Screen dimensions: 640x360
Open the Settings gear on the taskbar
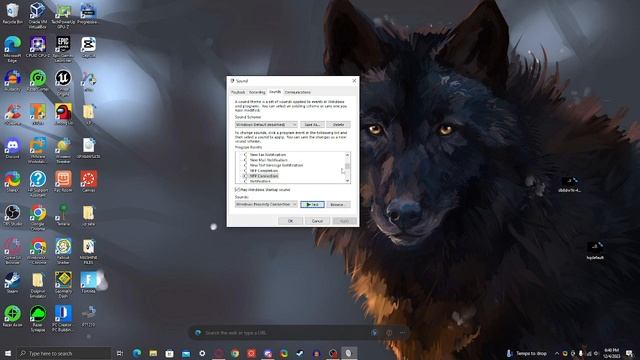pyautogui.click(x=202, y=353)
